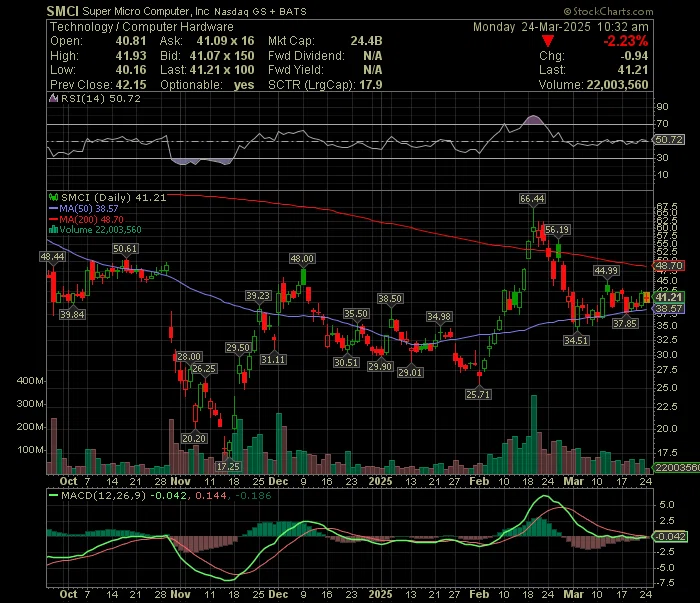Click the Mkt Cap value 24.4B
The width and height of the screenshot is (700, 603).
(x=366, y=41)
